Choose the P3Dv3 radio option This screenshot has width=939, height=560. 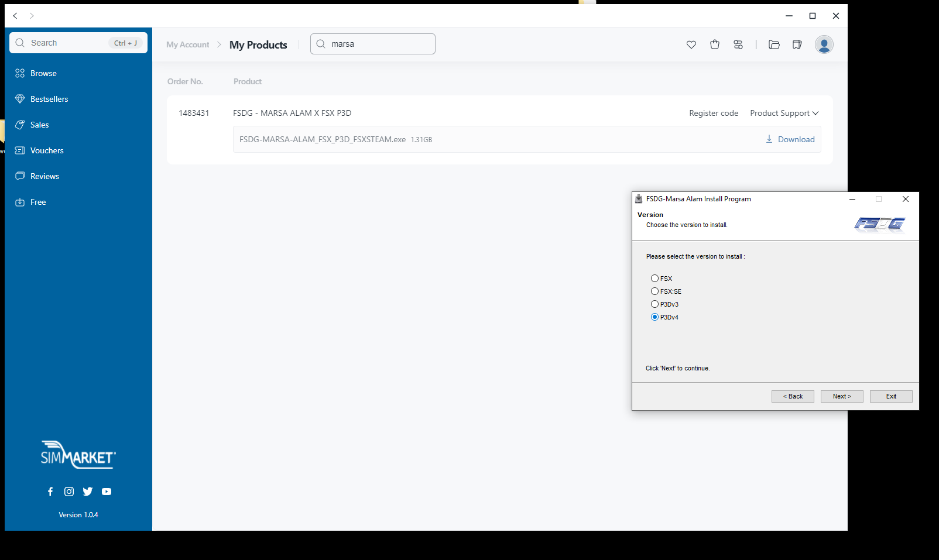point(654,304)
